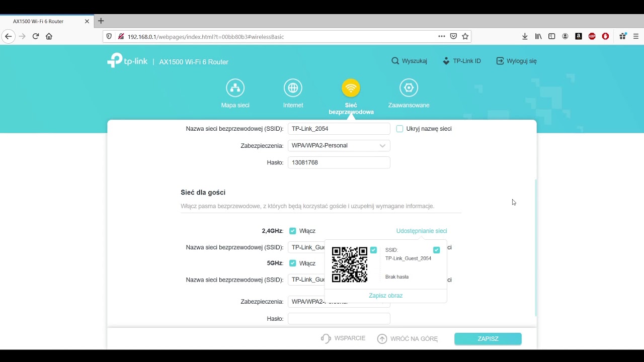Click the guest network QR code

point(350,264)
